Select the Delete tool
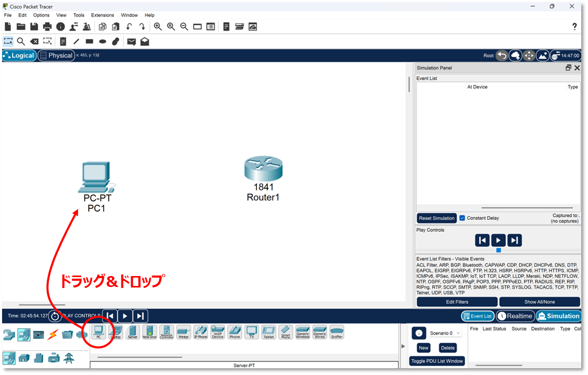This screenshot has height=375, width=588. click(34, 42)
